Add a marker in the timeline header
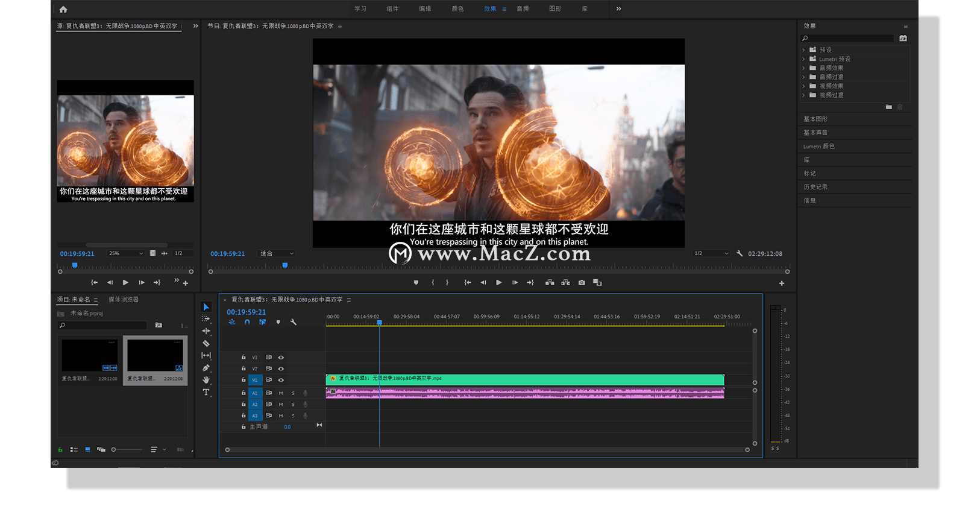This screenshot has width=980, height=506. (x=278, y=322)
